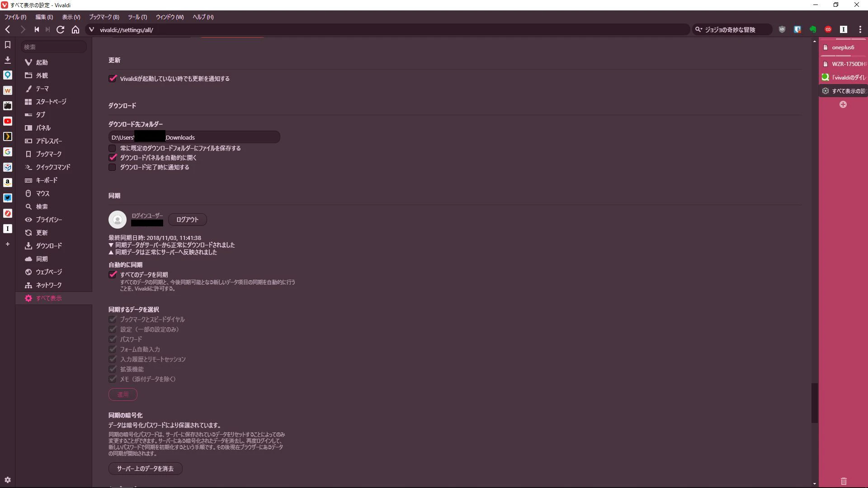Click the Bitwarden shield extension icon
868x488 pixels.
tap(797, 29)
